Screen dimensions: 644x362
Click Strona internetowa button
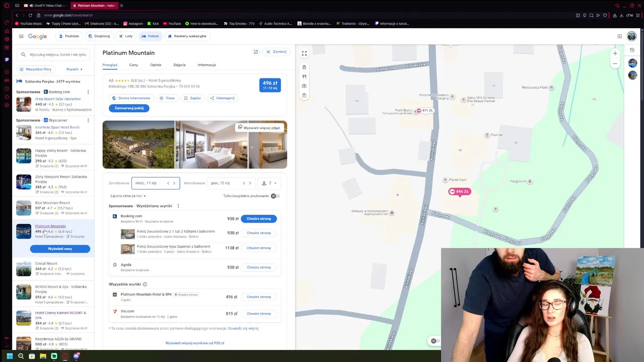(x=131, y=98)
